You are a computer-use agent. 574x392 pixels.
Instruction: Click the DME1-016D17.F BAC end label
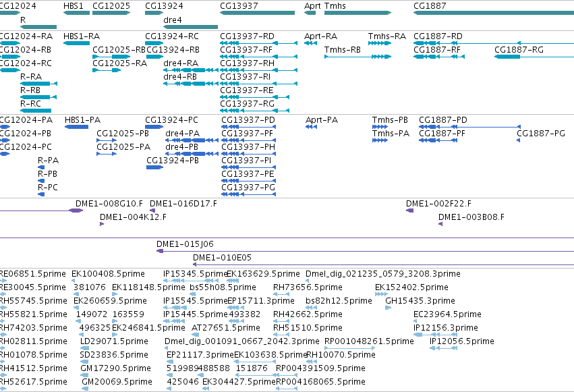(183, 204)
